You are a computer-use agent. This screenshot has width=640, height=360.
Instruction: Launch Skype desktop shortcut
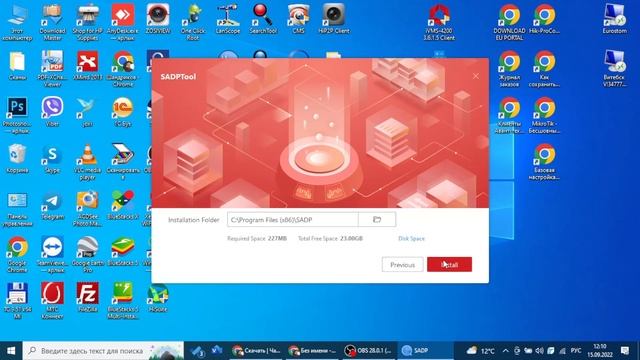[52, 158]
